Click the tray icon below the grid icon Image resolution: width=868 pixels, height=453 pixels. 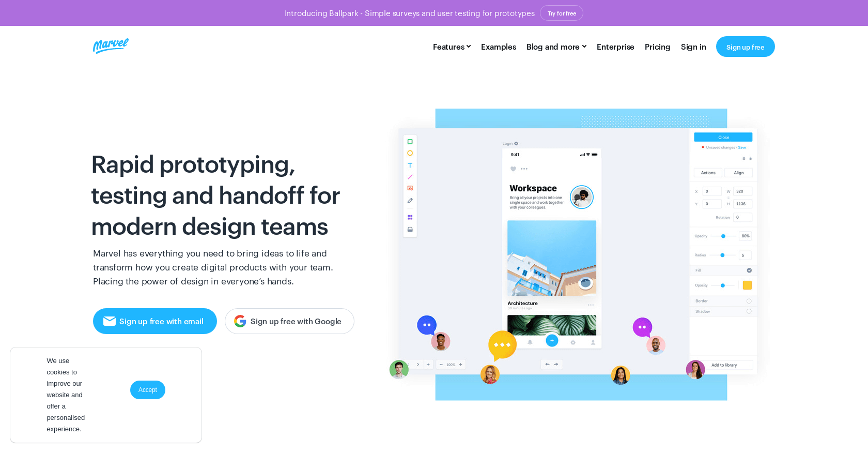410,230
